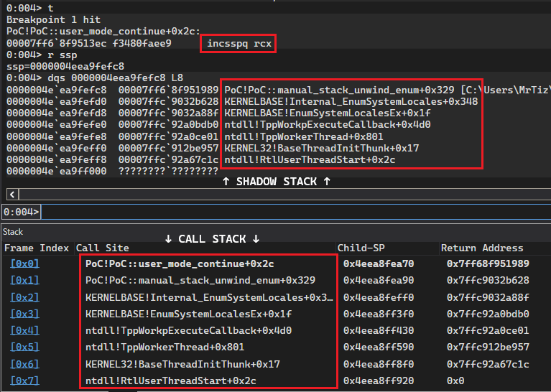Click the ????????`???????? unreadable memory entry
551x392 pixels.
168,171
